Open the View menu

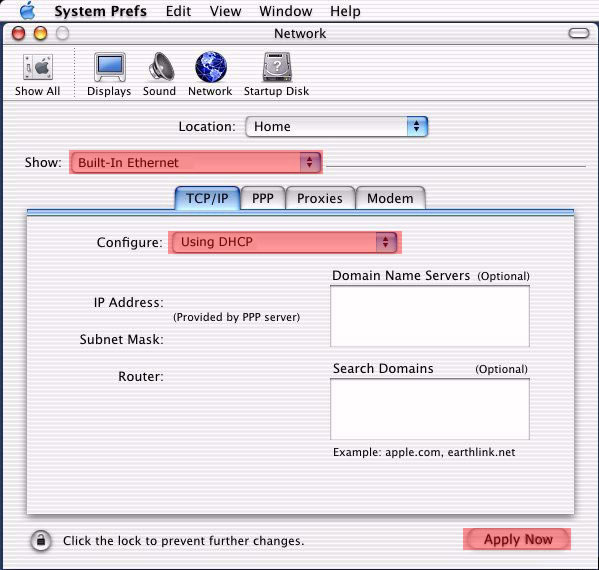coord(225,11)
